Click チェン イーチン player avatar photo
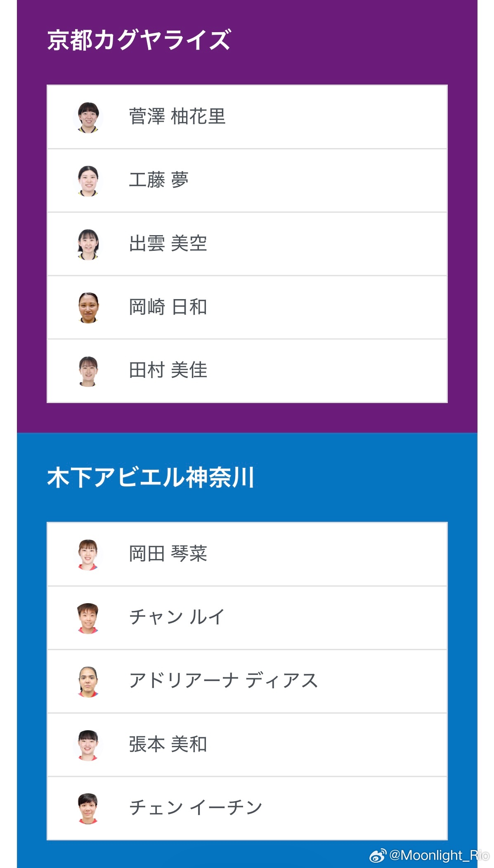The image size is (494, 868). tap(88, 809)
